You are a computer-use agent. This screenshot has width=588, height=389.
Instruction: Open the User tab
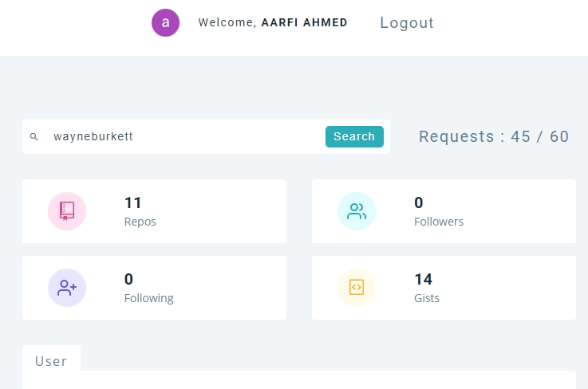(x=51, y=361)
